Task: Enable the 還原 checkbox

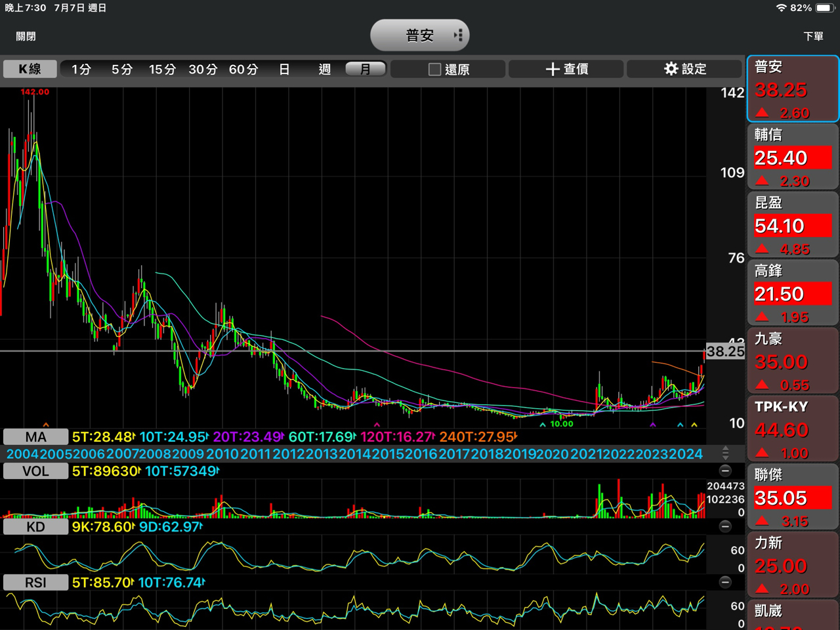Action: pyautogui.click(x=434, y=70)
